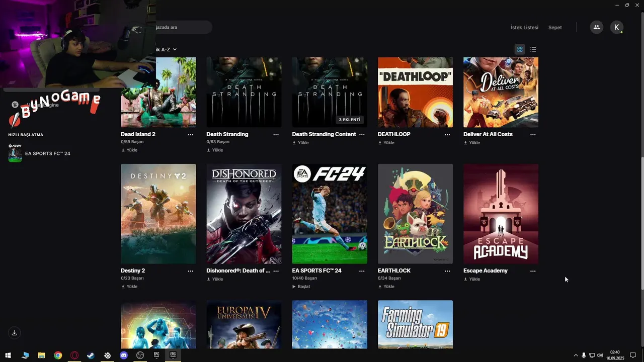Open the Windows notification center

coord(633,355)
